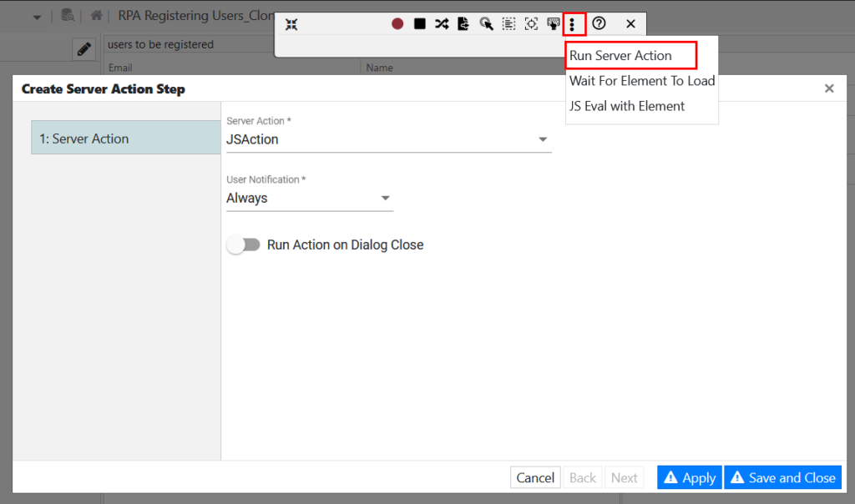This screenshot has height=504, width=855.
Task: Click the Cancel button
Action: (535, 478)
